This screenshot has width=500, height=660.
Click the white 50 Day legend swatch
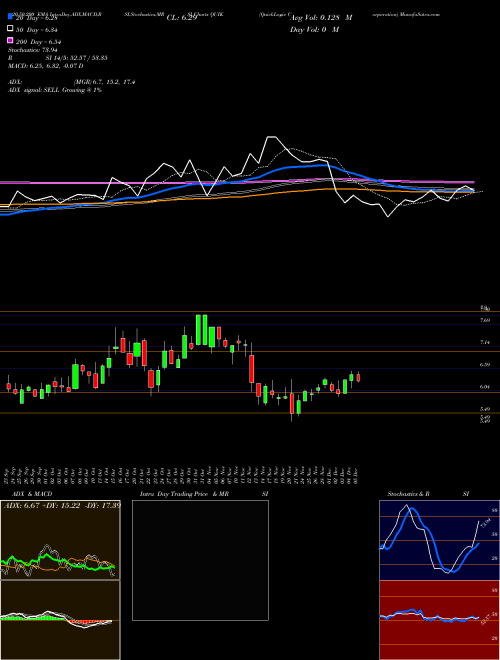10,29
